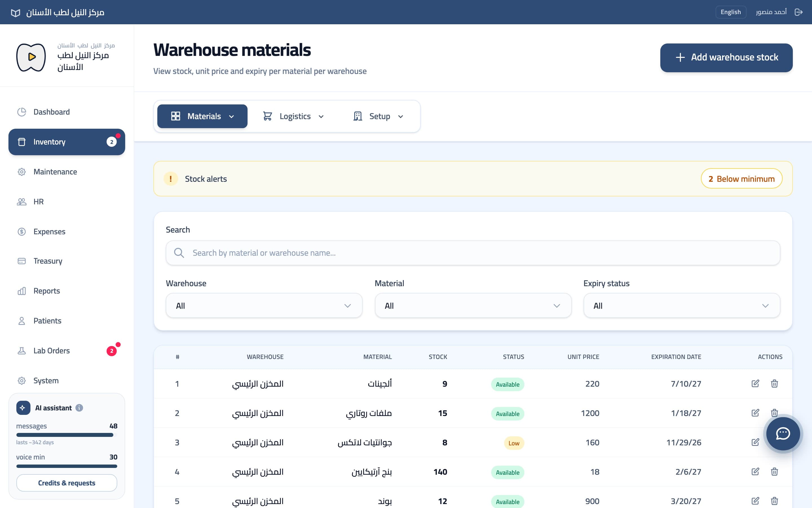Click Add warehouse stock button
Screen dimensions: 812x508
click(x=726, y=58)
